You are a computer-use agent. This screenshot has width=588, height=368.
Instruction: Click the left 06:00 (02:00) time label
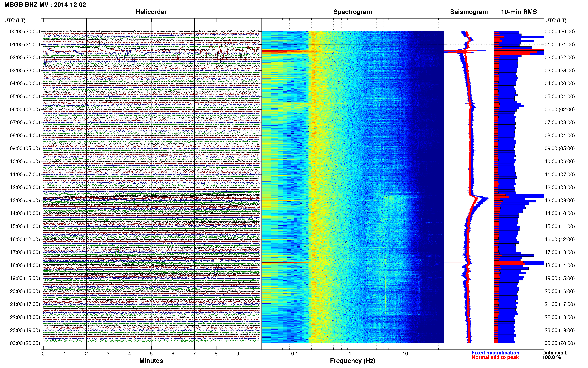(25, 110)
